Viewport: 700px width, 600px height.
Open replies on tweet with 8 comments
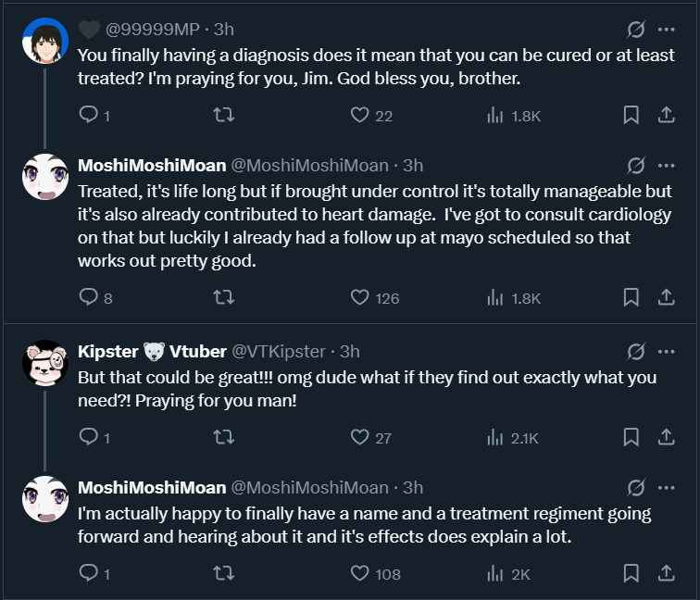[89, 297]
